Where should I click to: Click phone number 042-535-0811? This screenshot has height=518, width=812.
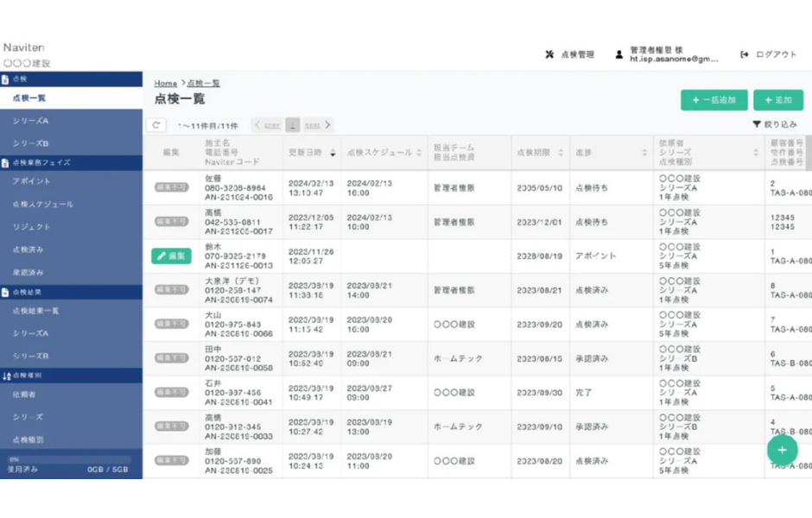(x=232, y=222)
